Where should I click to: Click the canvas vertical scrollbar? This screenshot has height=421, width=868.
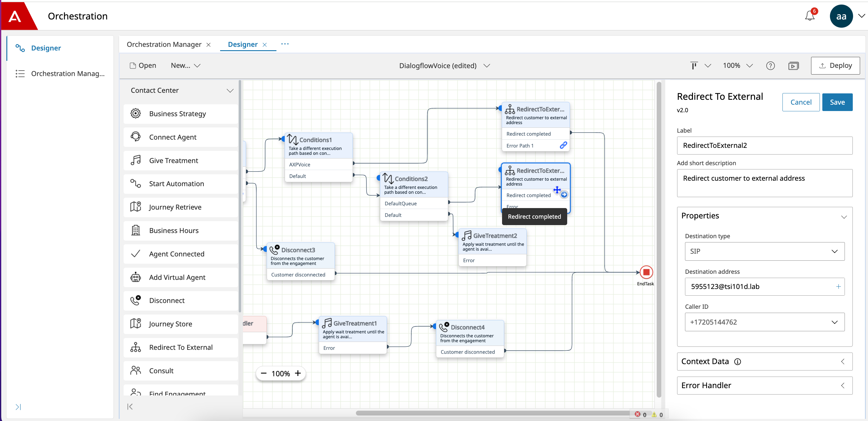pyautogui.click(x=659, y=240)
